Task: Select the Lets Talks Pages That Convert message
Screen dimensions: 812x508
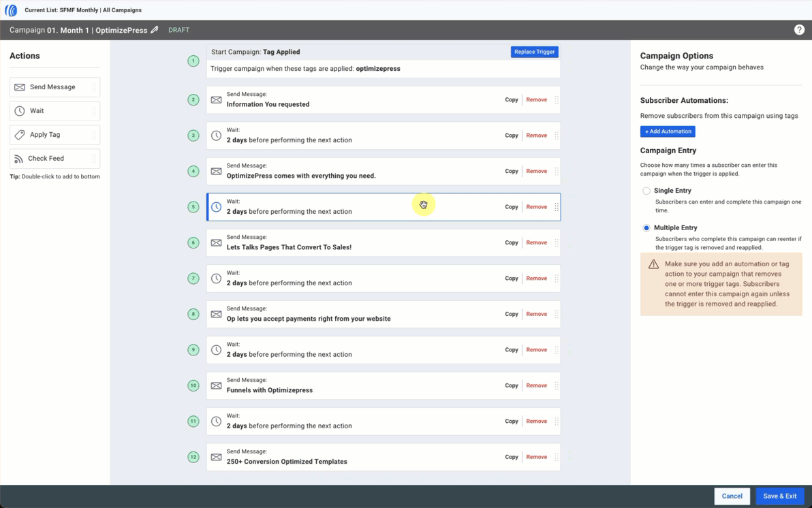Action: point(384,242)
